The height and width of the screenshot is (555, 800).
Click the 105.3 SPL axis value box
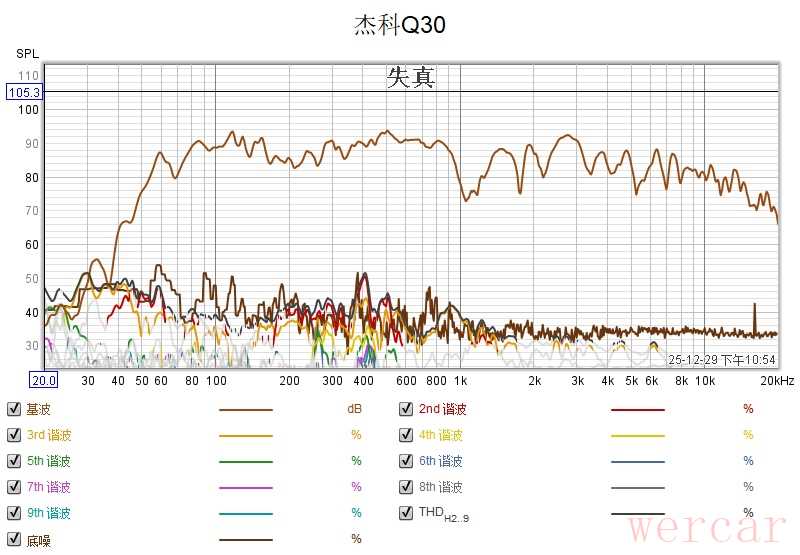pyautogui.click(x=23, y=93)
